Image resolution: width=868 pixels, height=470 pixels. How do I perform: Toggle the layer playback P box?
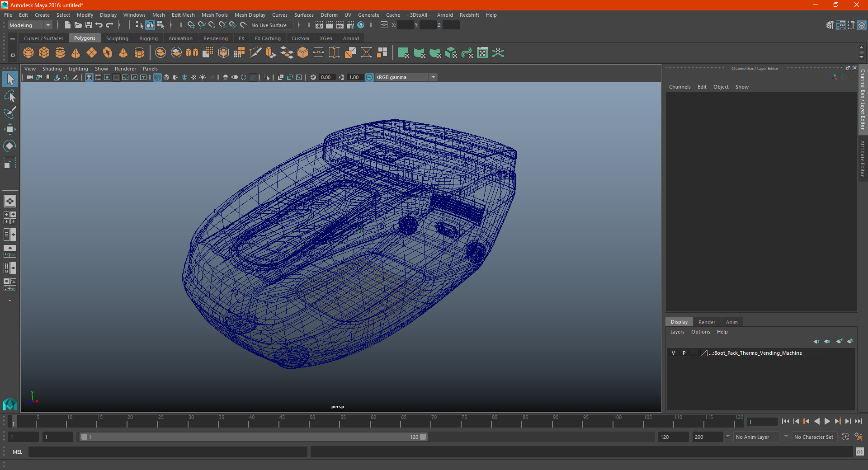pyautogui.click(x=684, y=353)
